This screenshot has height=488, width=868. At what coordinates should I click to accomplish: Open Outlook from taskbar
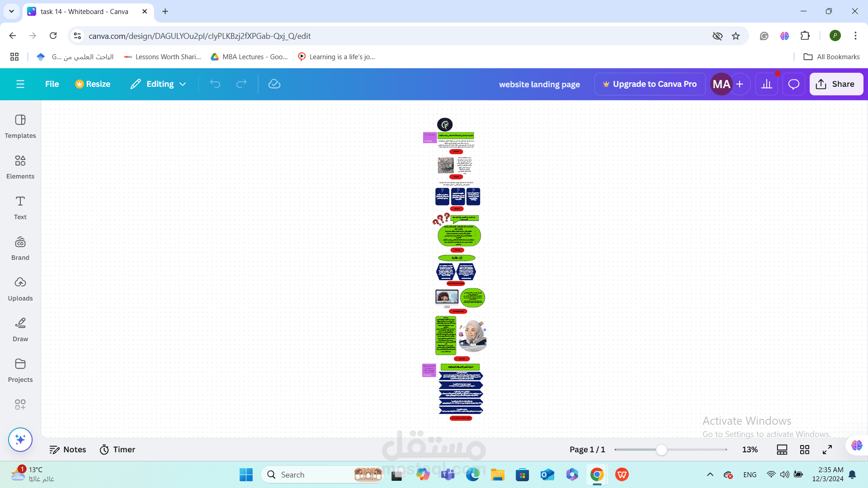(x=547, y=475)
